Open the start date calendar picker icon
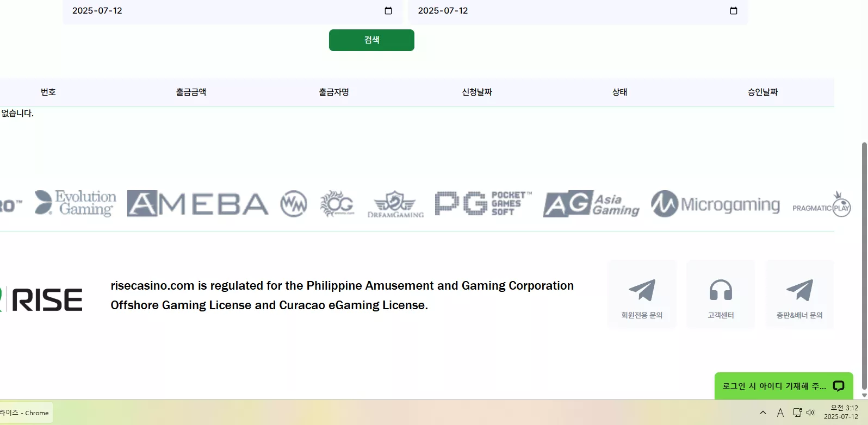 [x=388, y=11]
